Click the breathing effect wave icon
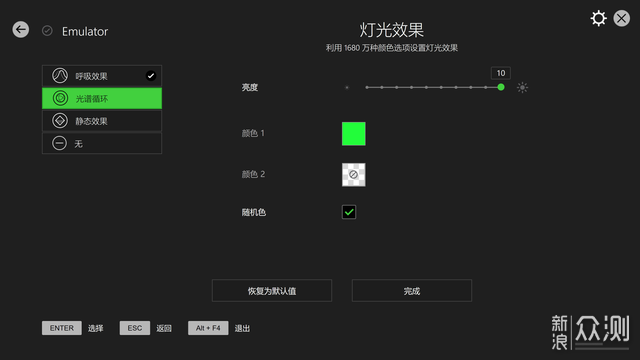This screenshot has width=640, height=360. (60, 76)
